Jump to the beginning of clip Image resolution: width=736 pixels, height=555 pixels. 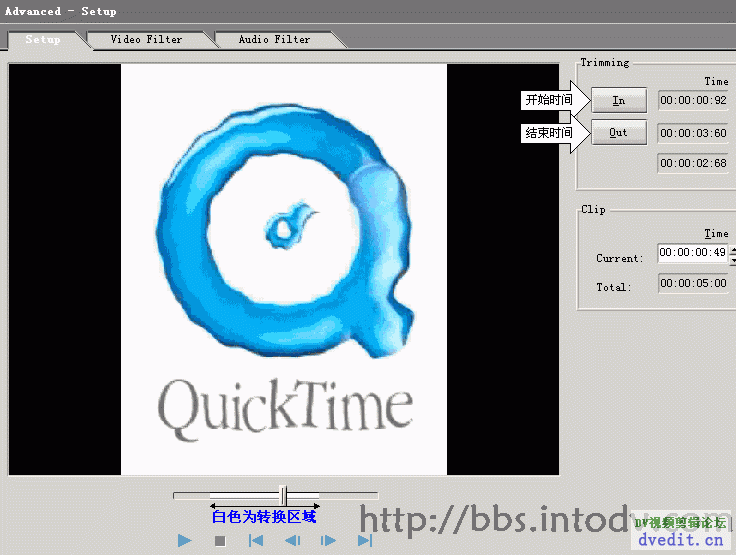point(256,541)
